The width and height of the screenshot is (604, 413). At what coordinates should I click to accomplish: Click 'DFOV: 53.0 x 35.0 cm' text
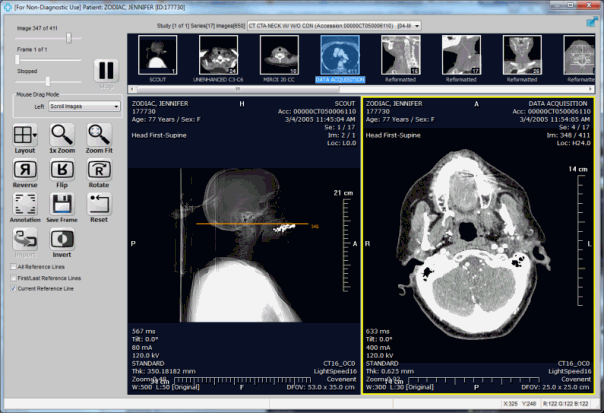coord(320,387)
